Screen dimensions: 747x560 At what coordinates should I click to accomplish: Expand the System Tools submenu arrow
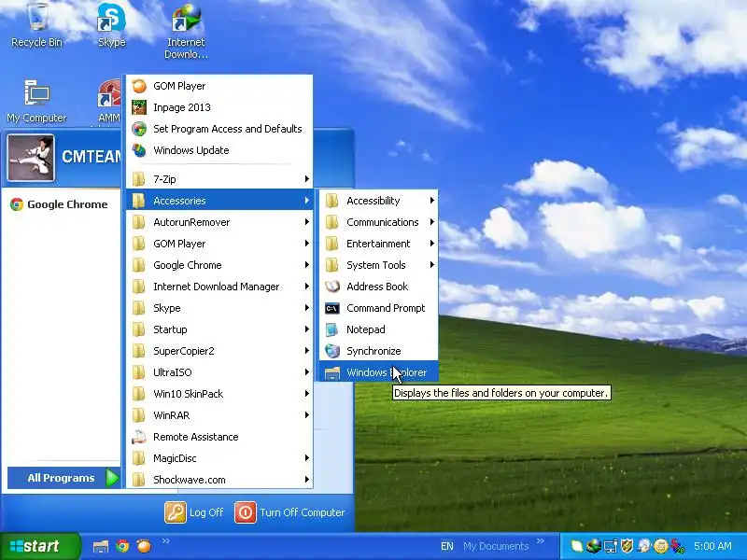(x=431, y=265)
